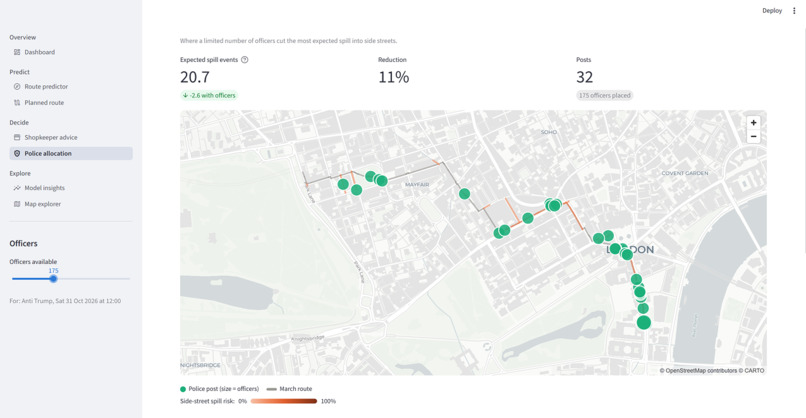Click the Expected spill events value 20.7
806x418 pixels.
[x=195, y=77]
